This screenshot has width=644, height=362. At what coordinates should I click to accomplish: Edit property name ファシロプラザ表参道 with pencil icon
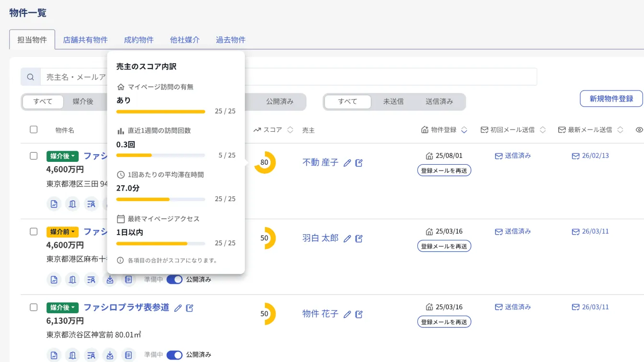pos(178,308)
